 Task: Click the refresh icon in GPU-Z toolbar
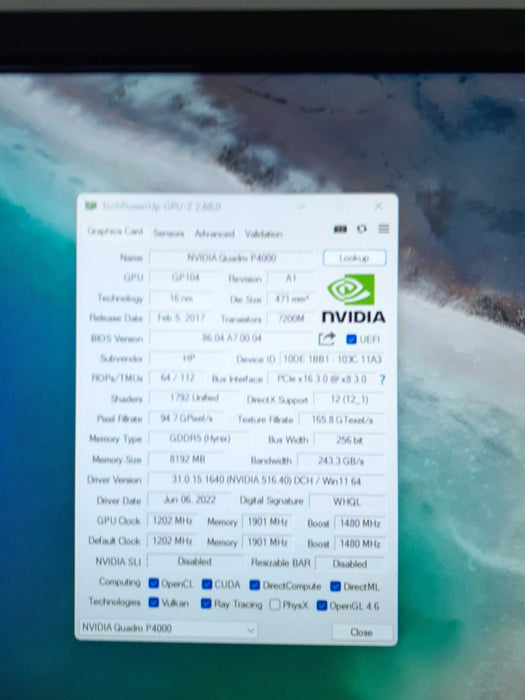(x=362, y=229)
